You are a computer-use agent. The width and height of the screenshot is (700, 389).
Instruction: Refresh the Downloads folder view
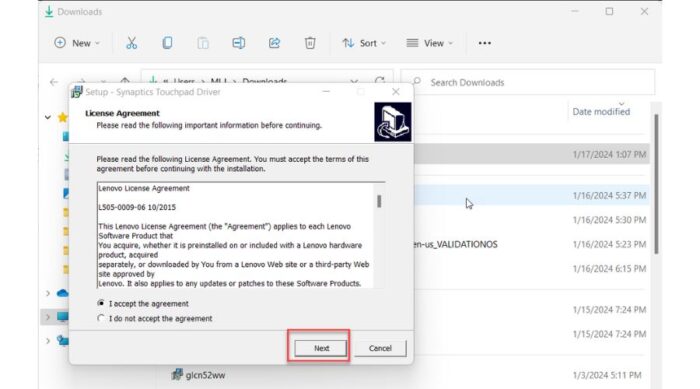tap(379, 81)
